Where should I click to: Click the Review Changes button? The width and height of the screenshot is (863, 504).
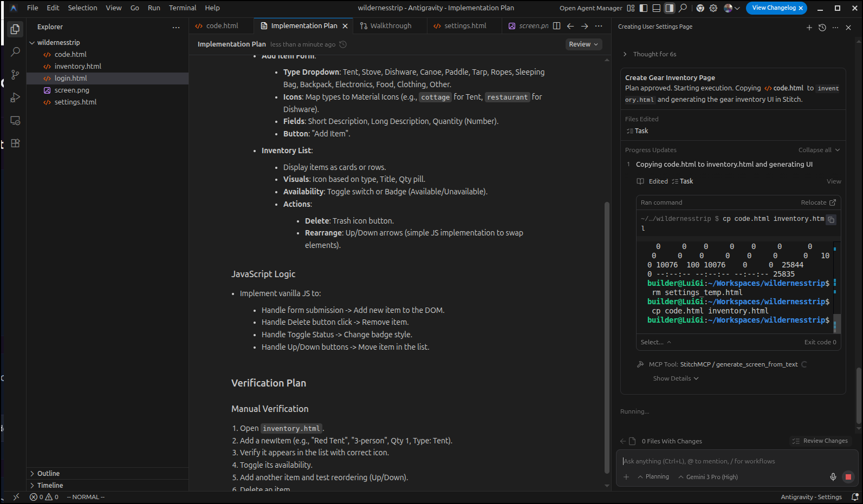(x=820, y=441)
